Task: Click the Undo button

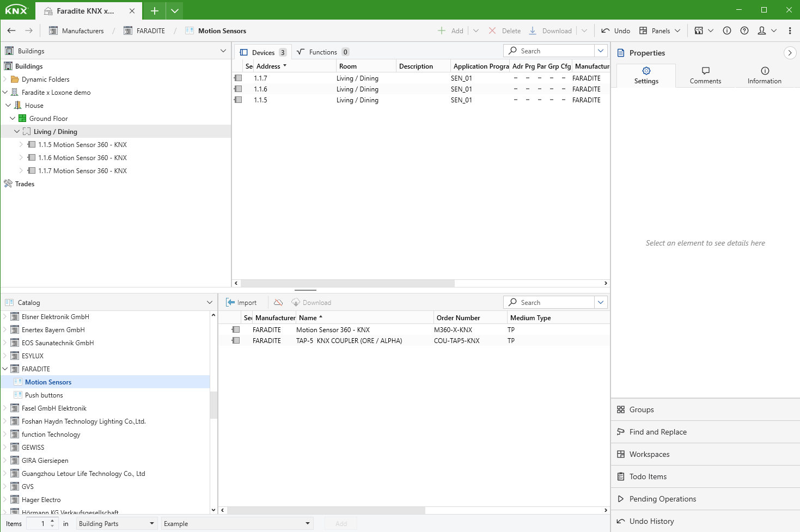Action: click(x=616, y=30)
